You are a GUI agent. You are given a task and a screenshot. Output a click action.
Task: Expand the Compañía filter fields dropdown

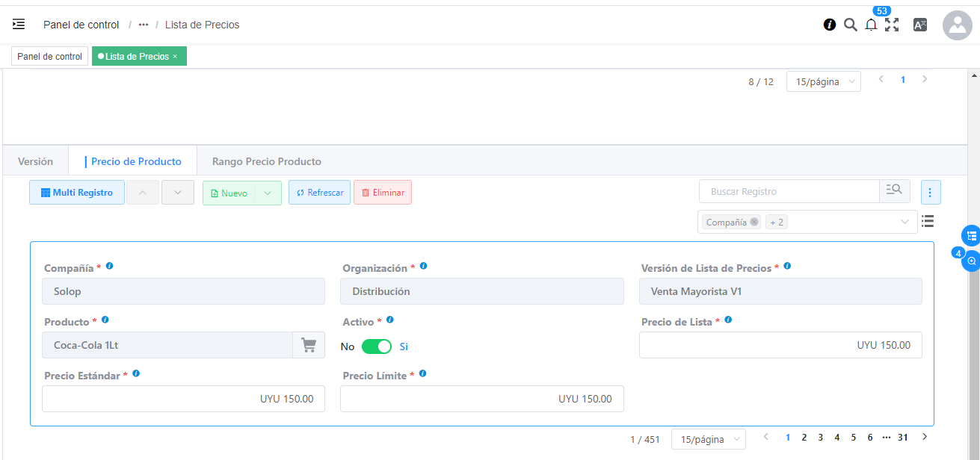click(905, 222)
